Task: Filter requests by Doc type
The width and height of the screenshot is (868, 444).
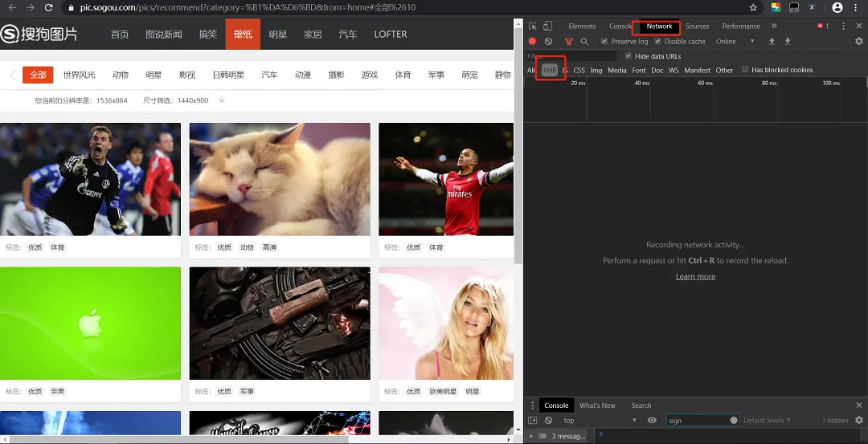Action: (x=657, y=70)
